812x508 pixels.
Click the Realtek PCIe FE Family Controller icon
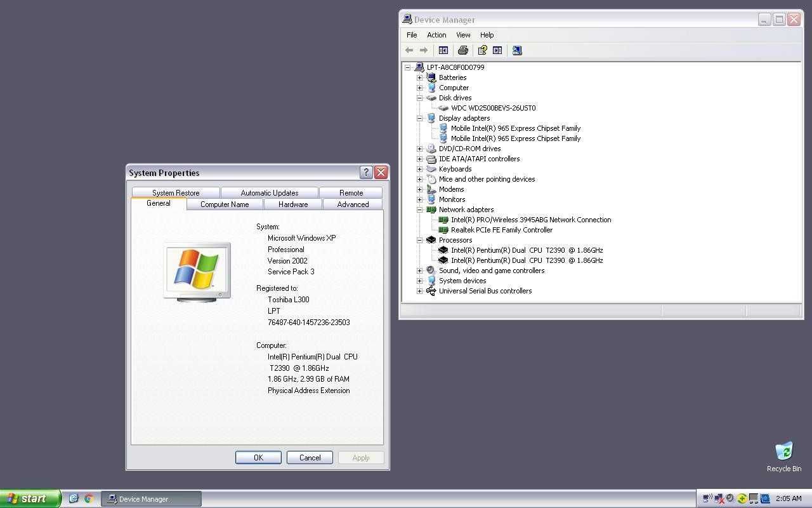coord(443,230)
